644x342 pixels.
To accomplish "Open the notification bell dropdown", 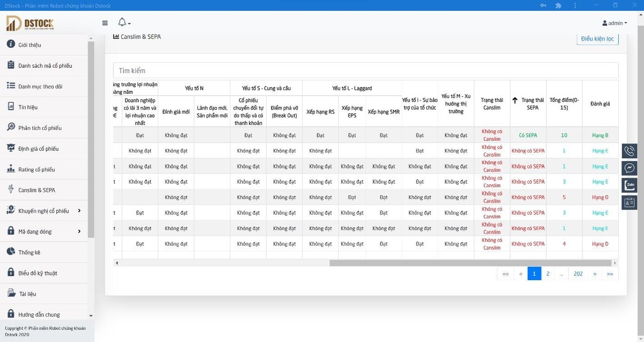I will [x=123, y=23].
